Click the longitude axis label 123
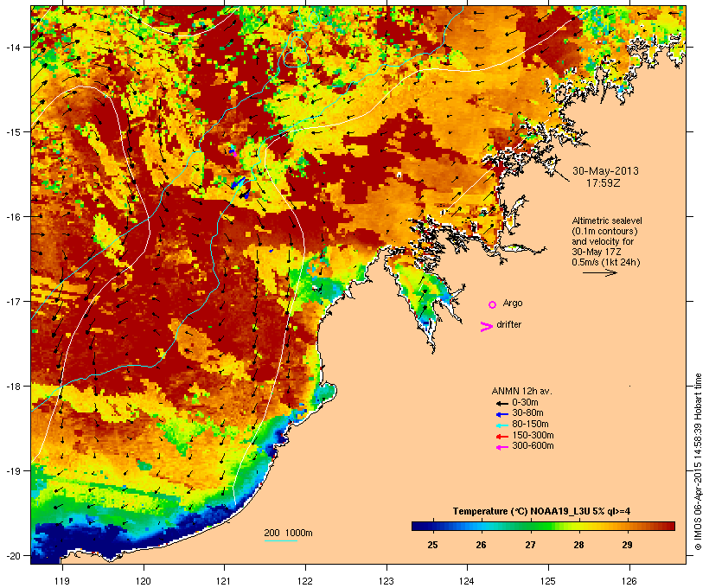Viewport: 709px width, 588px height. (x=386, y=581)
